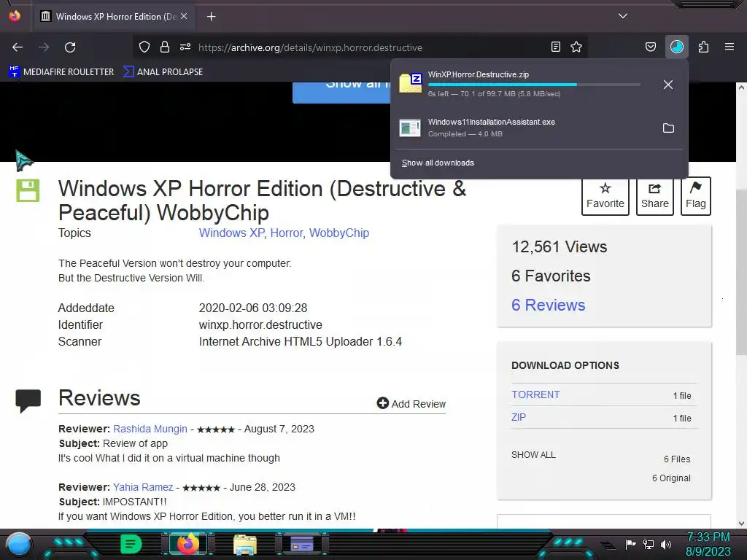This screenshot has width=747, height=560.
Task: Download via the ZIP option
Action: click(x=519, y=417)
